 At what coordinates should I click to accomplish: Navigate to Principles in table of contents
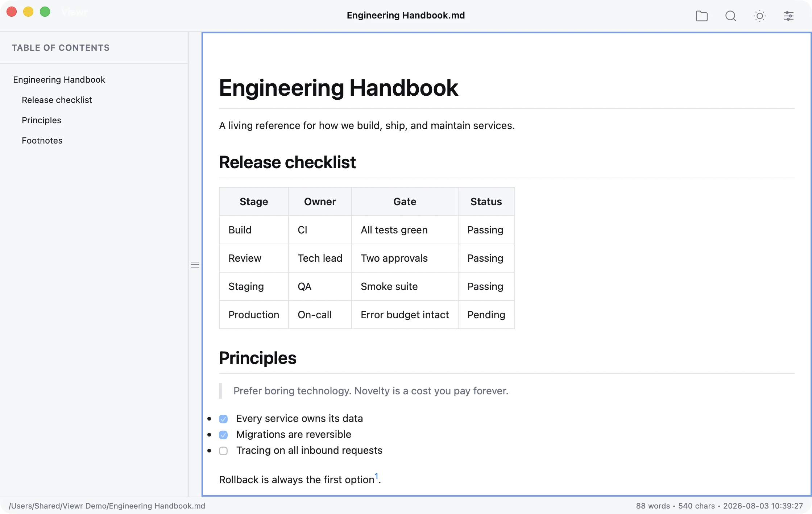pos(41,120)
